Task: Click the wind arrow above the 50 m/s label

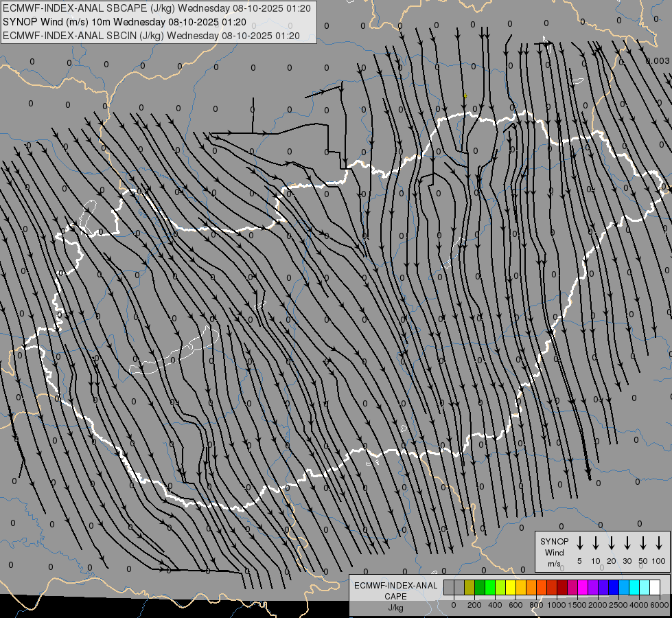Action: (643, 543)
